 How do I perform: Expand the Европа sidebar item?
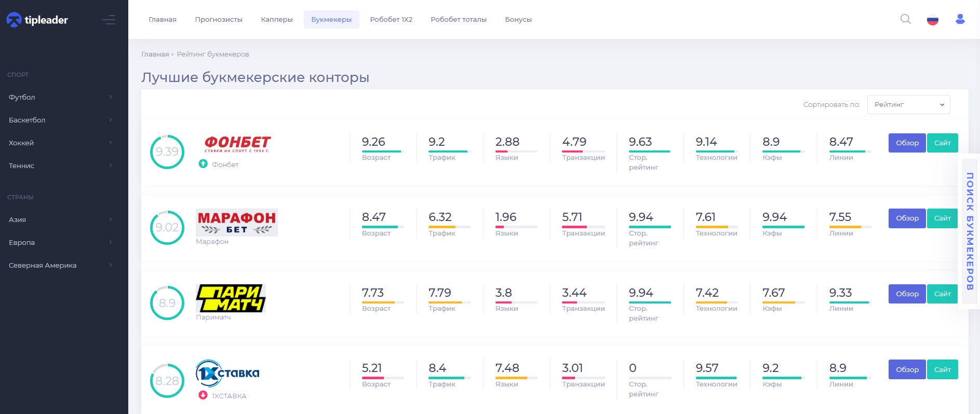pos(60,242)
